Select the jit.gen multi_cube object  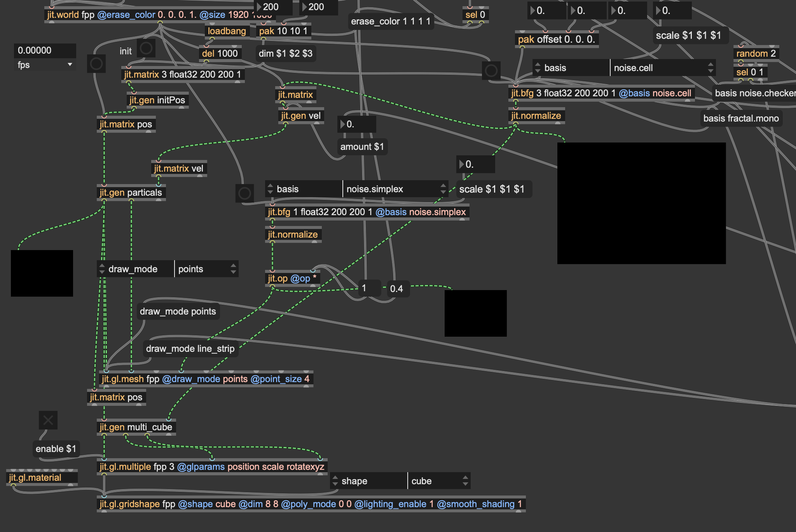coord(136,427)
